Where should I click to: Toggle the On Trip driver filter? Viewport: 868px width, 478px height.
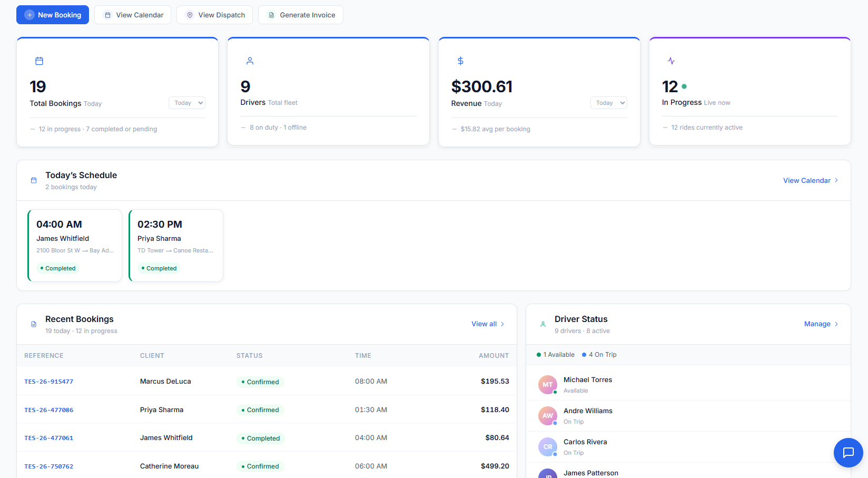click(599, 354)
